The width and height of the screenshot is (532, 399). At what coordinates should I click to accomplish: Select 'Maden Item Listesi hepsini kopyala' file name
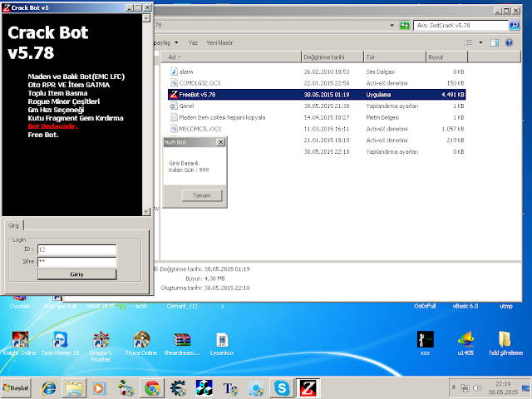point(222,118)
